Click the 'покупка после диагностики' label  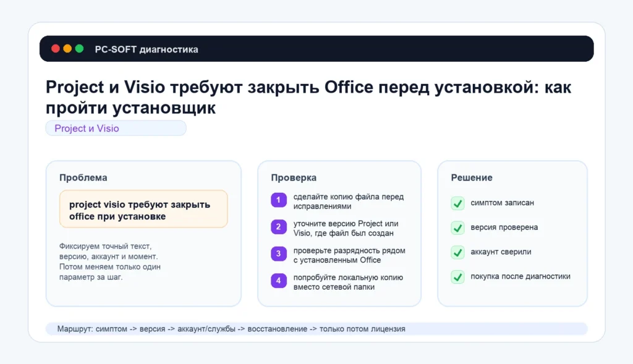pyautogui.click(x=520, y=276)
